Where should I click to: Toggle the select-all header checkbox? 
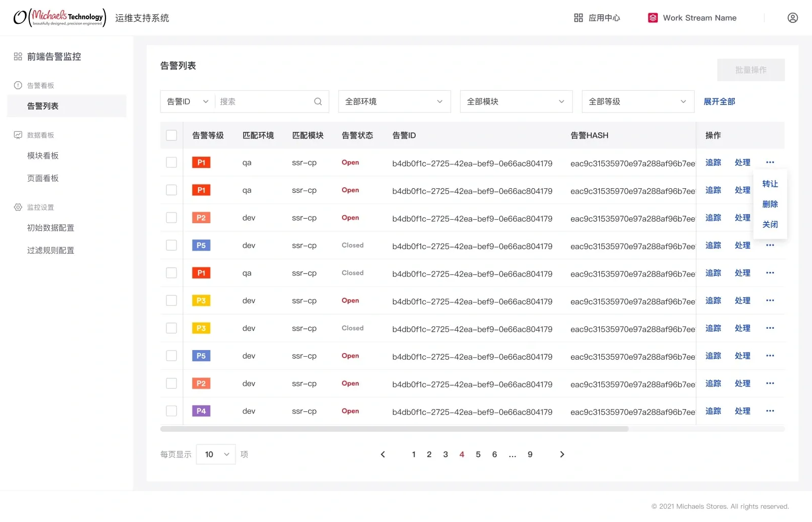[x=172, y=135]
